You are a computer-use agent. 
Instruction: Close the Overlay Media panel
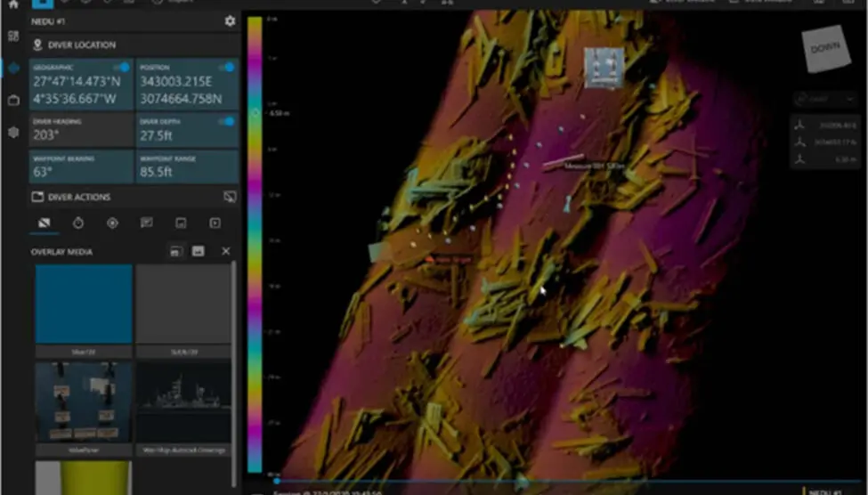[x=226, y=252]
